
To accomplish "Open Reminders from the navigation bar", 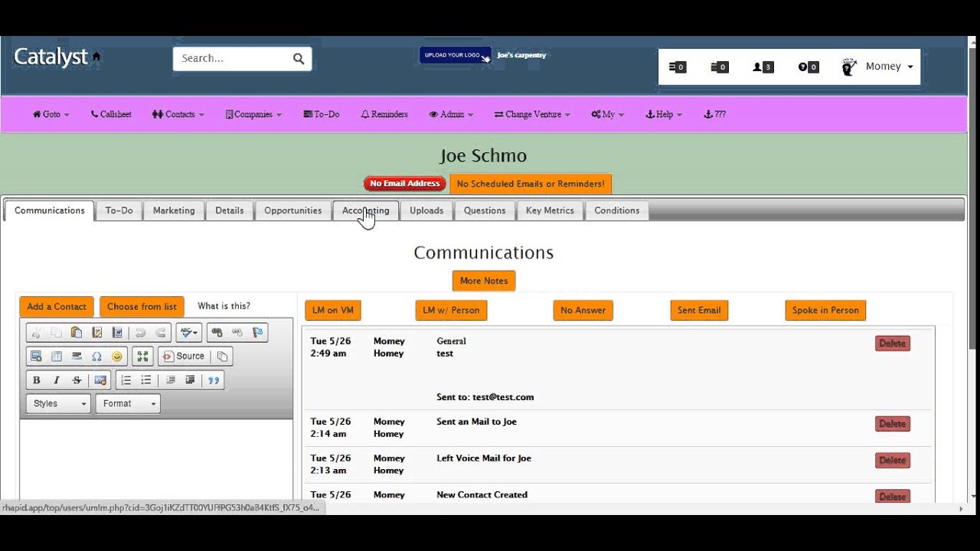I will (x=384, y=114).
